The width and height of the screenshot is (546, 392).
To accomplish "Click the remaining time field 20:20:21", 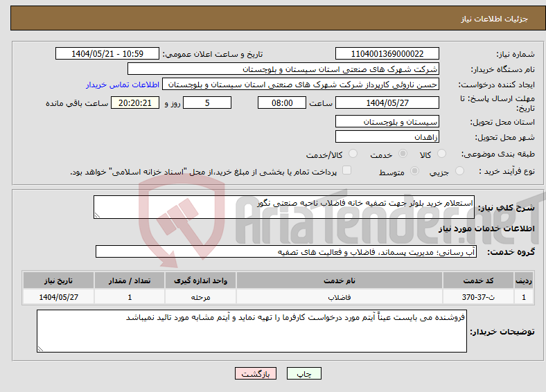I will (x=135, y=103).
